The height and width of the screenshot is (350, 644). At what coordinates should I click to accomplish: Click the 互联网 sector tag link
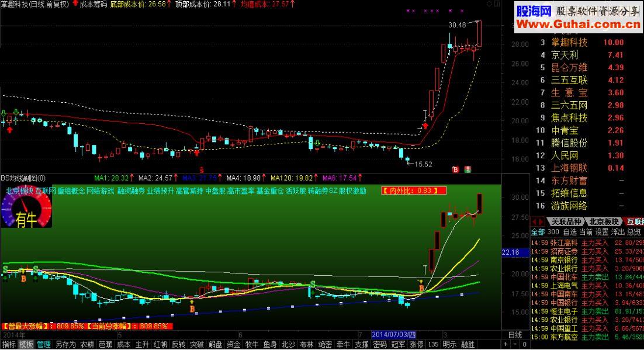(x=45, y=191)
